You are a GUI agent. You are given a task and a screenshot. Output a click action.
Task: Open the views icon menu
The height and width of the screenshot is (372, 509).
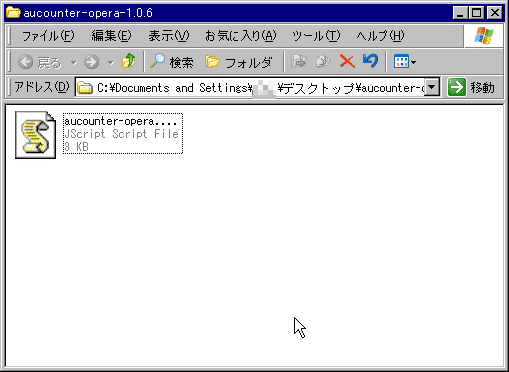tap(404, 62)
